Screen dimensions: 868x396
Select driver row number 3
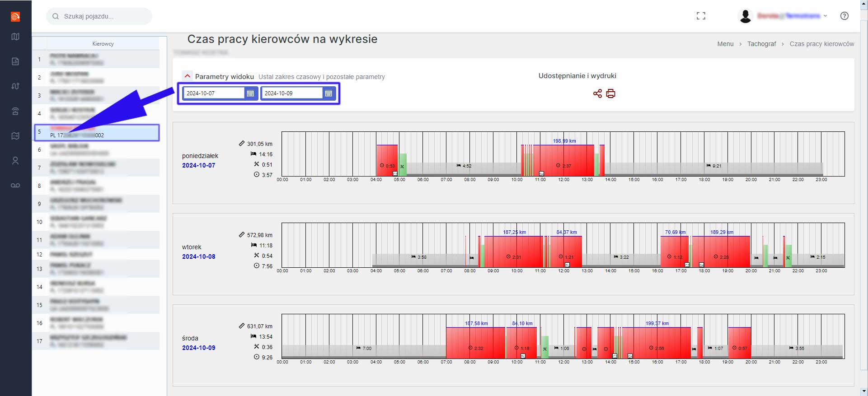pyautogui.click(x=96, y=95)
